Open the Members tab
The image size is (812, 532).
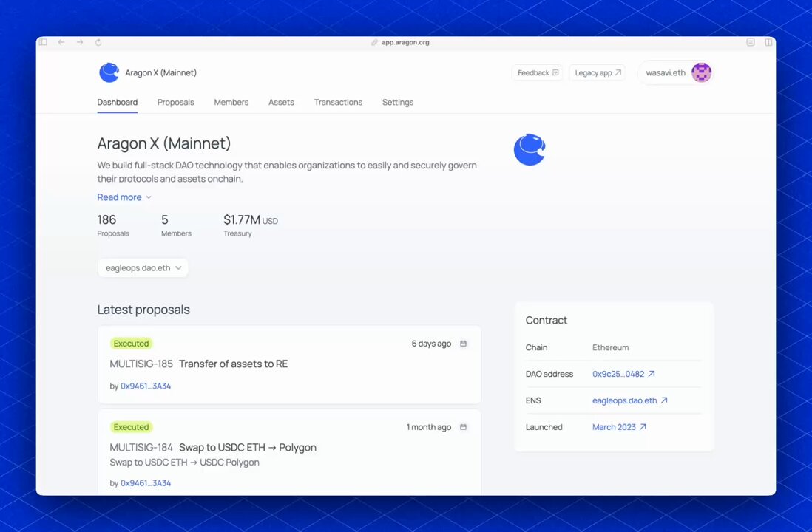pyautogui.click(x=231, y=103)
